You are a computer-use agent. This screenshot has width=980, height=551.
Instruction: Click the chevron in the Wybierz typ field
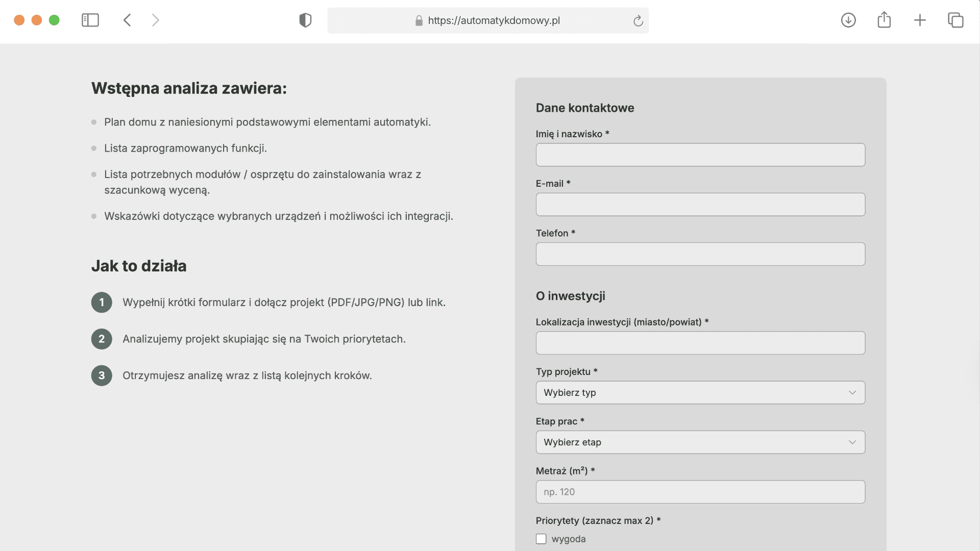[852, 392]
